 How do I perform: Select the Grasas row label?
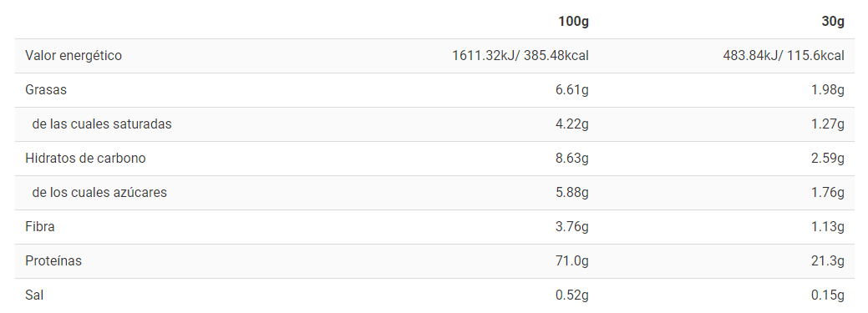46,90
